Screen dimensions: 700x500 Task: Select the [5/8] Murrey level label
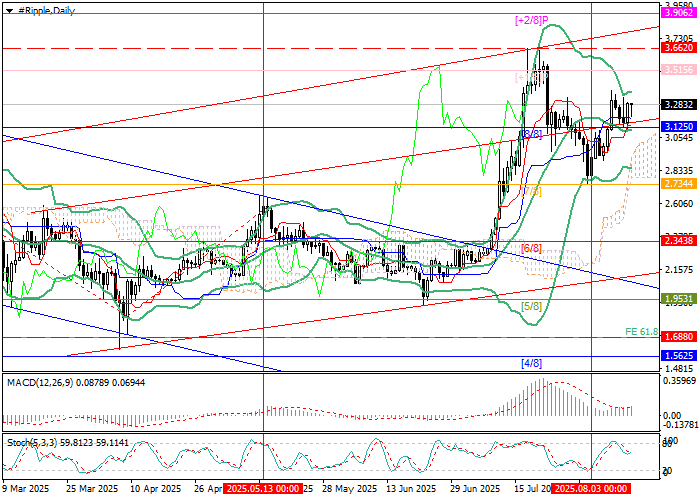pyautogui.click(x=532, y=306)
